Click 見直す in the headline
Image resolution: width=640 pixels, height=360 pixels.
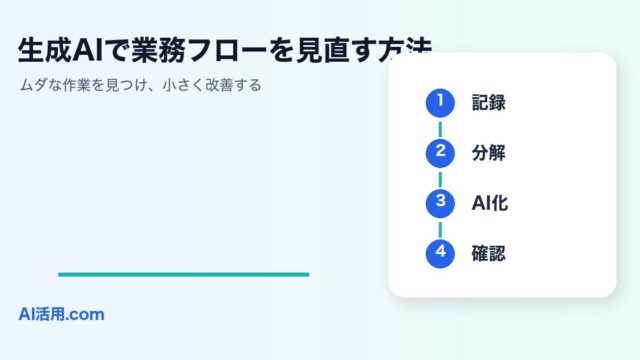336,50
